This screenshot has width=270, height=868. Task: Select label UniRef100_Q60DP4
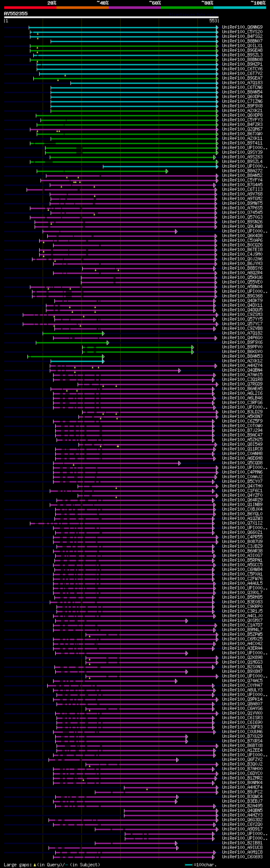242,97
